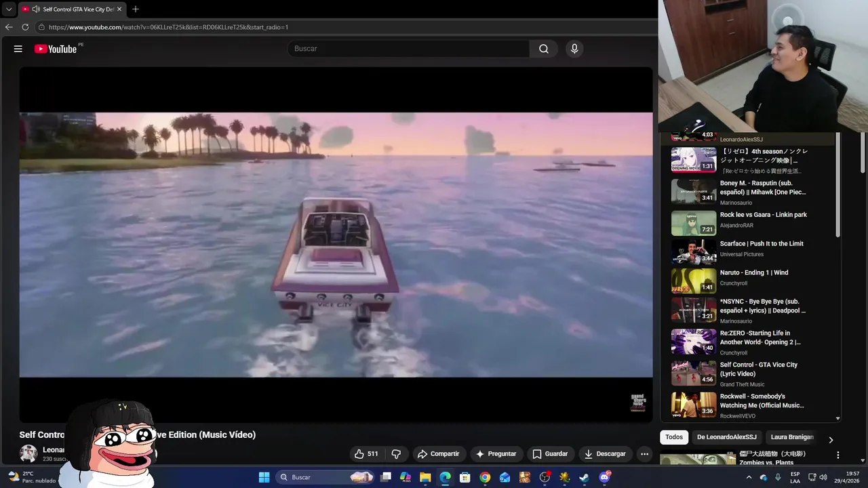Open the Rock lee thumbnail 7:21
Image resolution: width=868 pixels, height=488 pixels.
tap(694, 223)
